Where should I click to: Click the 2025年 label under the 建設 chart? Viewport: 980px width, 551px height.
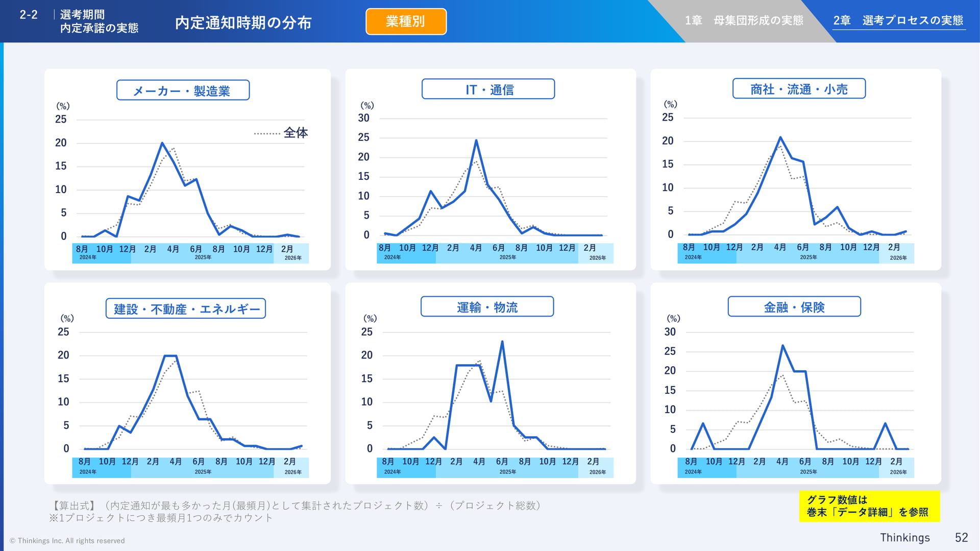pos(203,472)
